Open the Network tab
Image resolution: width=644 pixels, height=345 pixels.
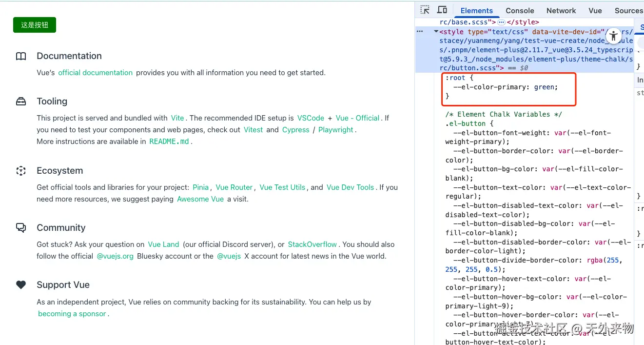(561, 10)
